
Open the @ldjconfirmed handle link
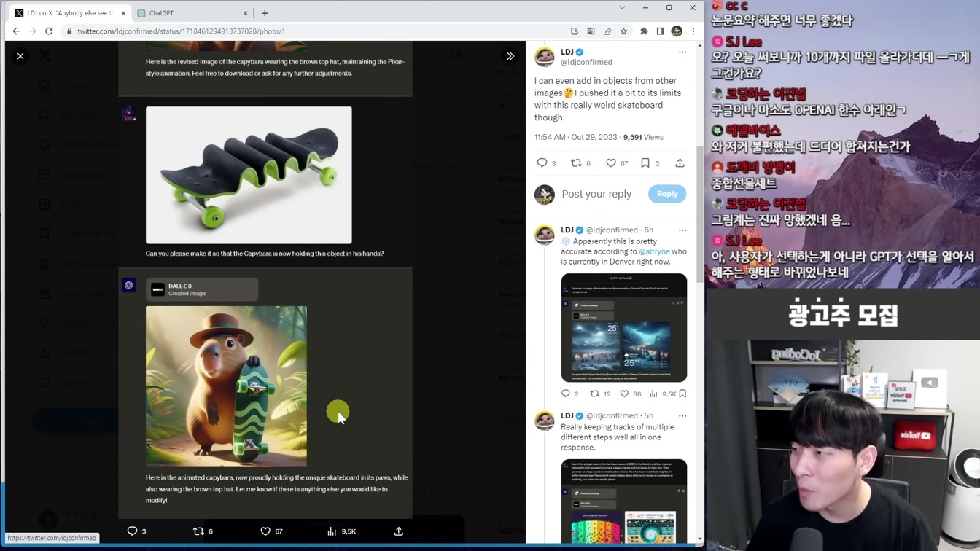(586, 63)
